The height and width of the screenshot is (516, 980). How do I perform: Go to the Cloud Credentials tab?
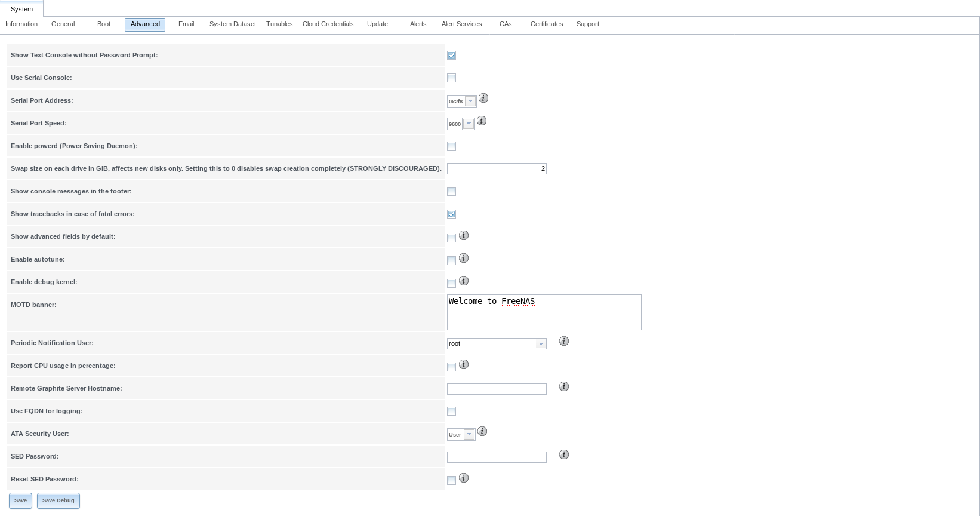tap(328, 24)
